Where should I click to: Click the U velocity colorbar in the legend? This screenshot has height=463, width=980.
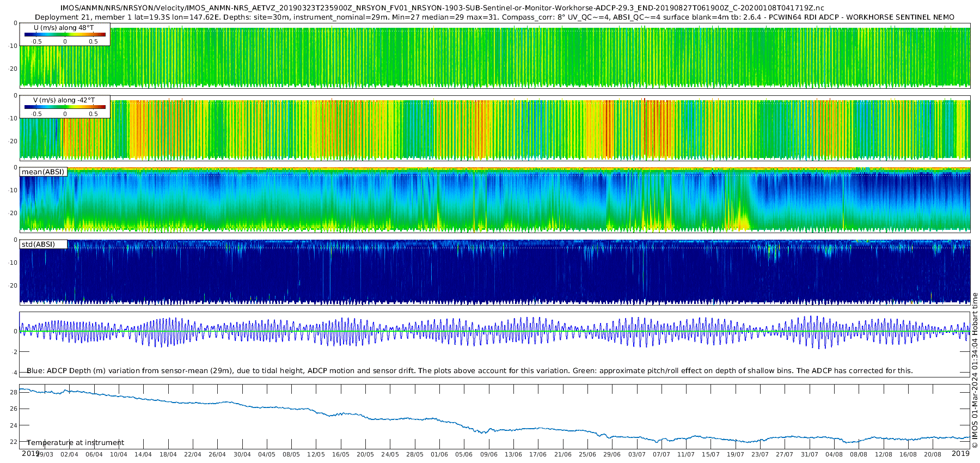[65, 34]
